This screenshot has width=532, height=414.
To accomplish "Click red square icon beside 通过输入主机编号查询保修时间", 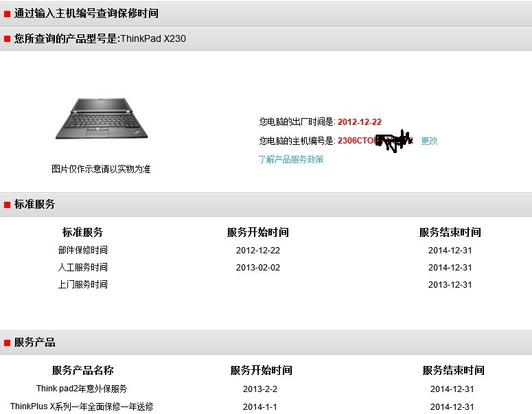I will point(7,14).
